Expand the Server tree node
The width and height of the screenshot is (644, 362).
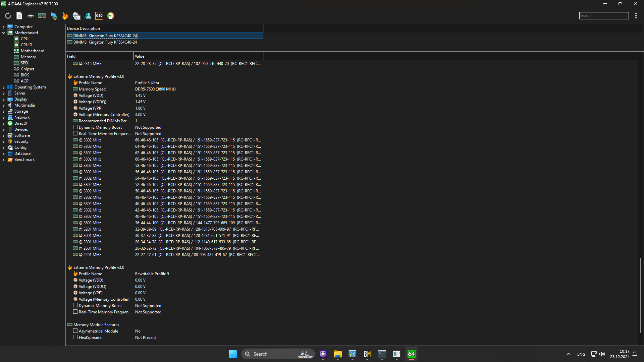click(4, 93)
